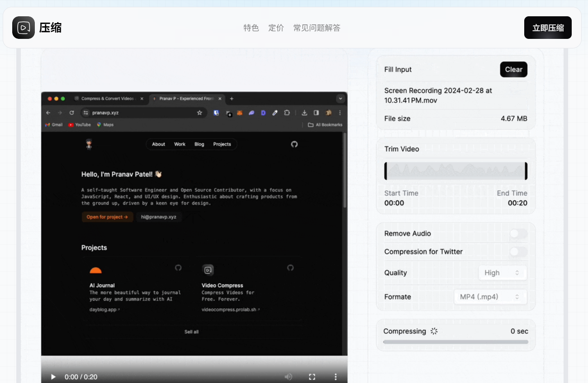Screen dimensions: 588x383
Task: Click the GitHub icon inside the video preview
Action: [294, 144]
